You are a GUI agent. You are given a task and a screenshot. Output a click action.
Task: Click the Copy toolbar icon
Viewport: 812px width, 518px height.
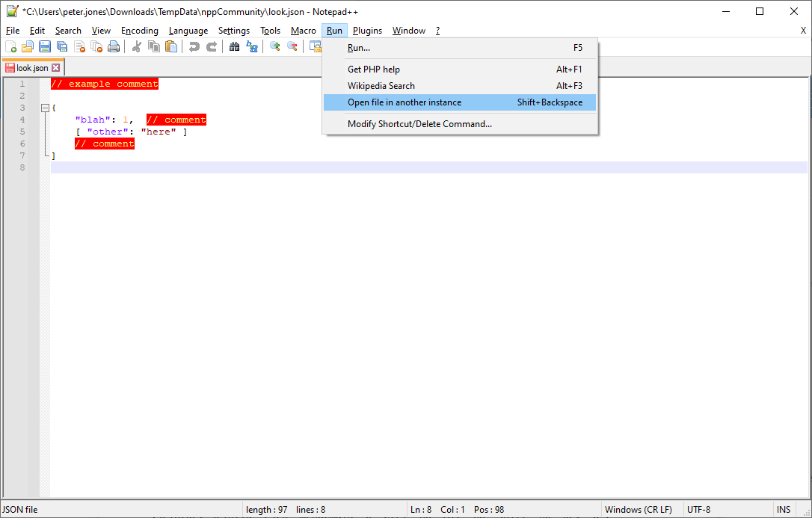coord(154,47)
